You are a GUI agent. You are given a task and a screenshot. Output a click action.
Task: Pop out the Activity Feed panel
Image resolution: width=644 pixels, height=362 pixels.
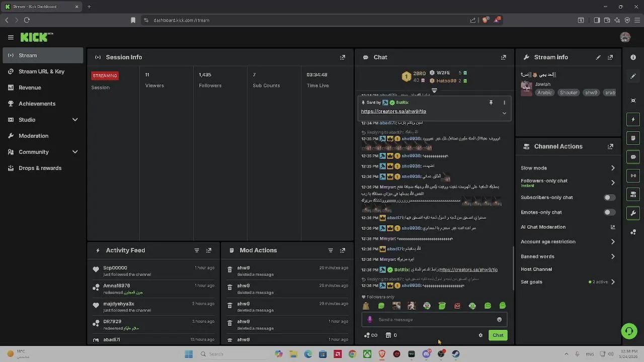coord(209,250)
